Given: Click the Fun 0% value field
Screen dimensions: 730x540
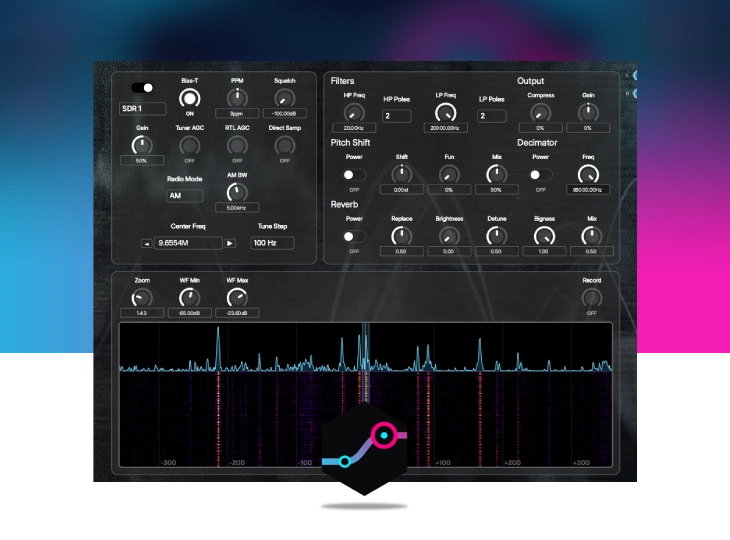Looking at the screenshot, I should [x=449, y=189].
